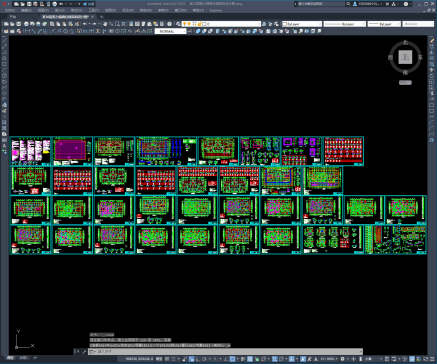Open the object color control ByLayer swatch
Image resolution: width=437 pixels, height=364 pixels.
[x=302, y=24]
